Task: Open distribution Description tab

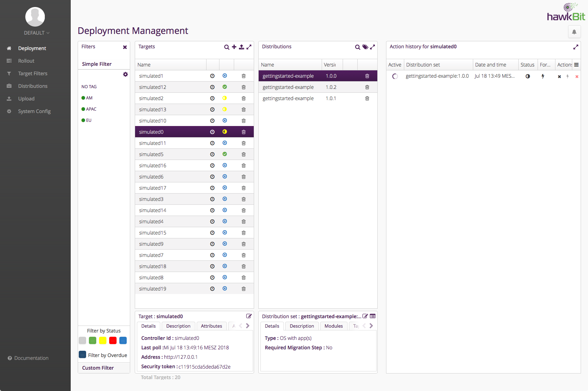Action: 302,326
